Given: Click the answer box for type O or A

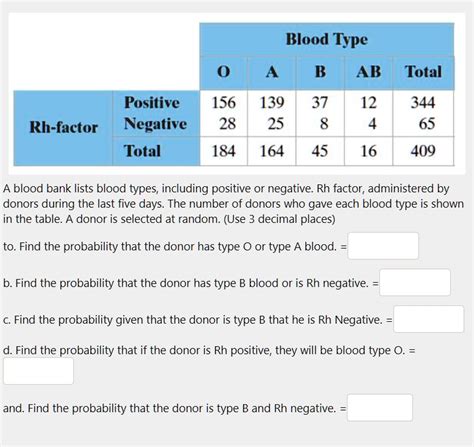Looking at the screenshot, I should pyautogui.click(x=383, y=246).
